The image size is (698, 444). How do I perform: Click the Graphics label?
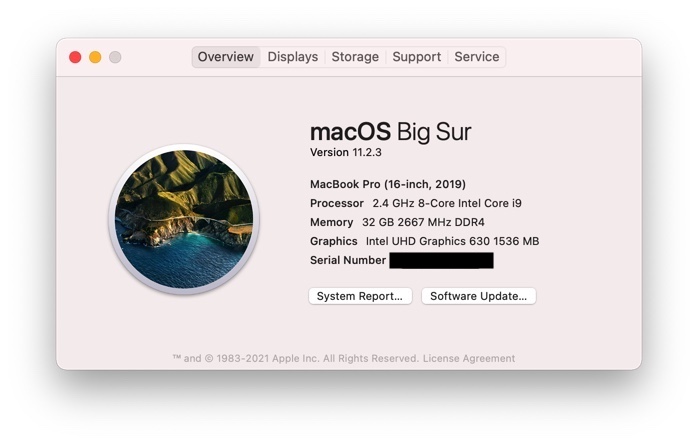pyautogui.click(x=333, y=241)
